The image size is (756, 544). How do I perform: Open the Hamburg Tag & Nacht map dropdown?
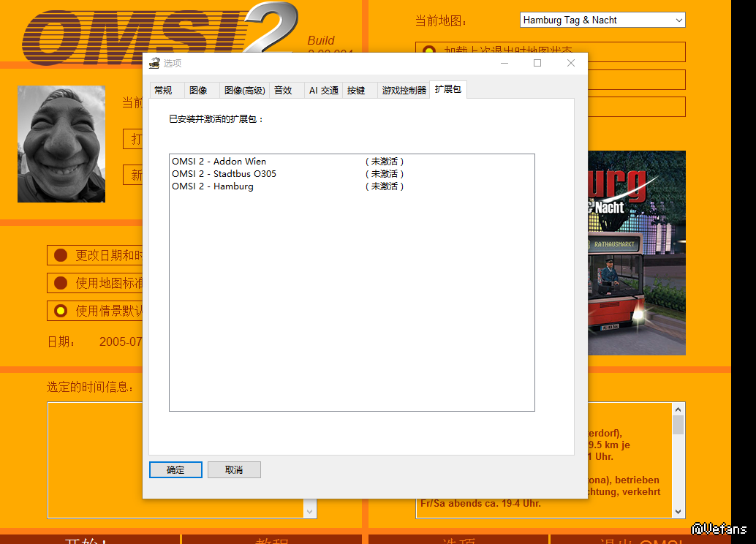[x=602, y=20]
